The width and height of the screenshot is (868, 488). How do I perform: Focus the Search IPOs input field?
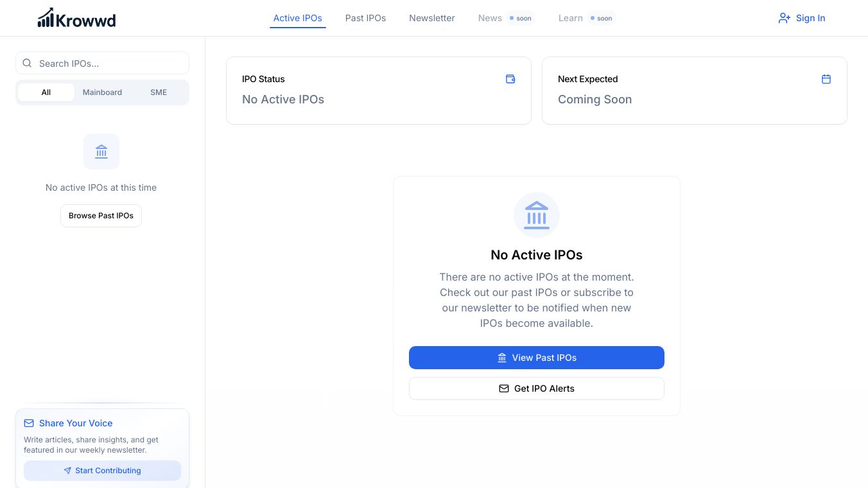109,64
